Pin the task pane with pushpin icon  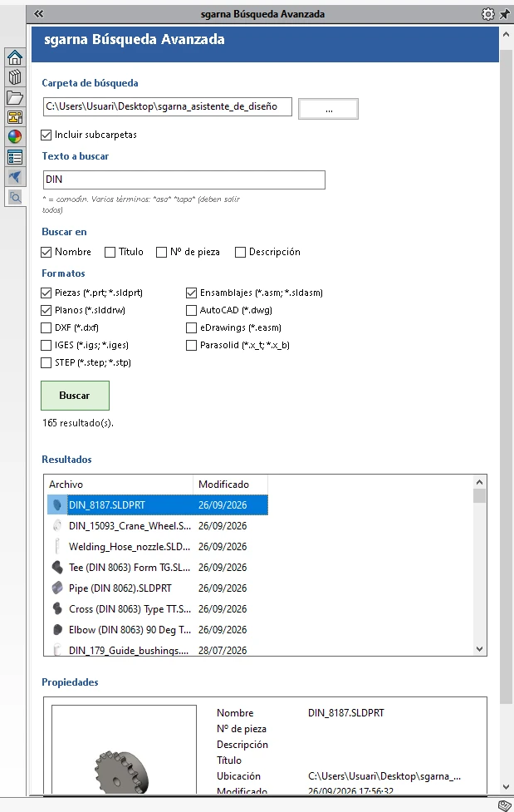point(504,14)
